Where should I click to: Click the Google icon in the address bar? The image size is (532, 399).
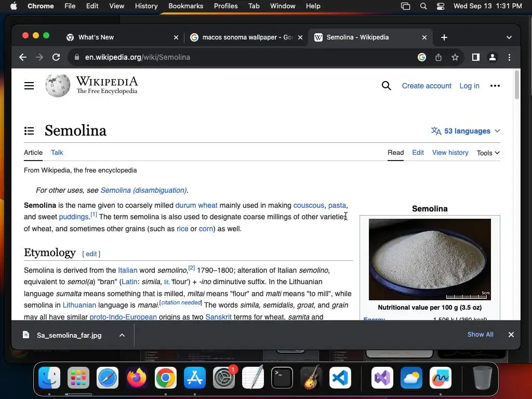[422, 57]
